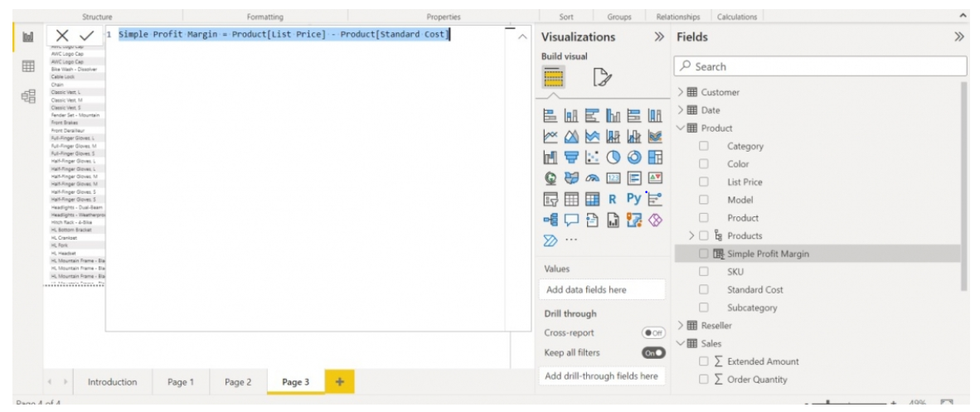Tick the Category field checkbox
980x412 pixels.
704,146
